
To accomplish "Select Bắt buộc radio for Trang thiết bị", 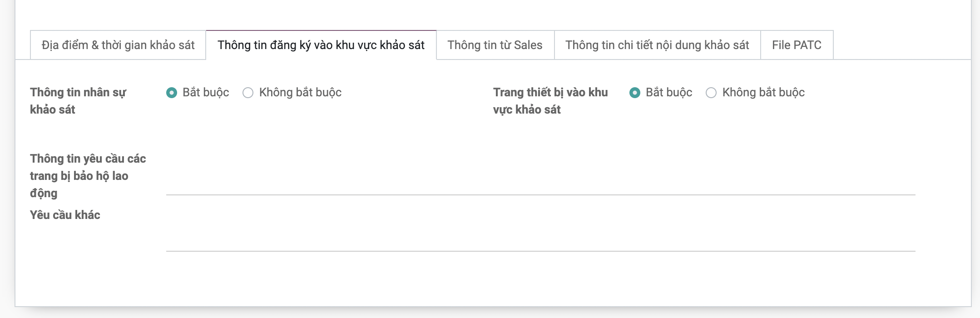I will 635,93.
